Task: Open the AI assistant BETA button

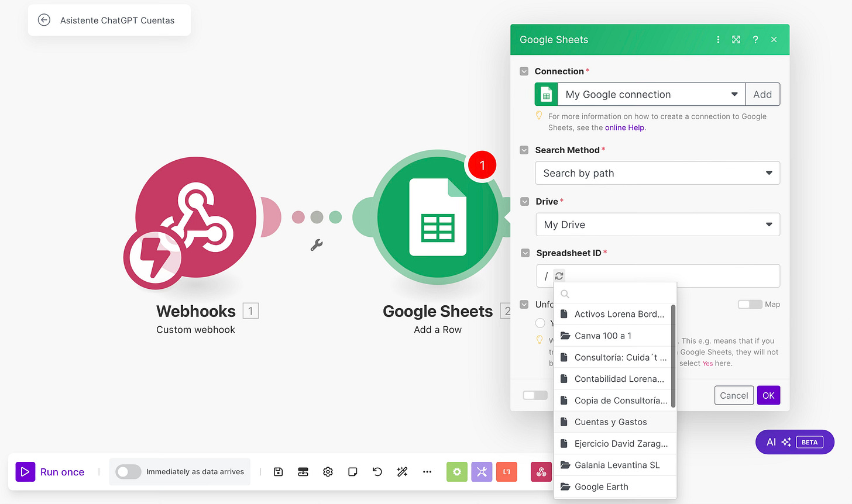Action: (795, 442)
